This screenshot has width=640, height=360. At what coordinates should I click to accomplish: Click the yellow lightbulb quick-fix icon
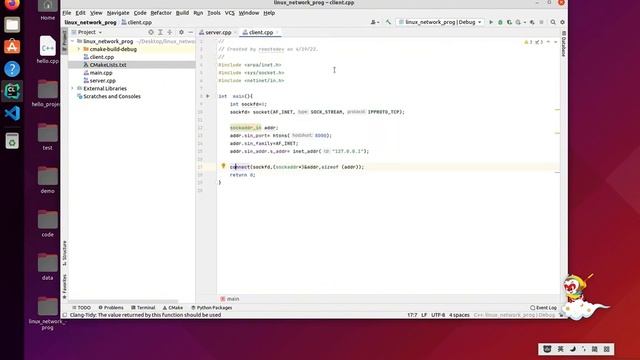[x=223, y=166]
